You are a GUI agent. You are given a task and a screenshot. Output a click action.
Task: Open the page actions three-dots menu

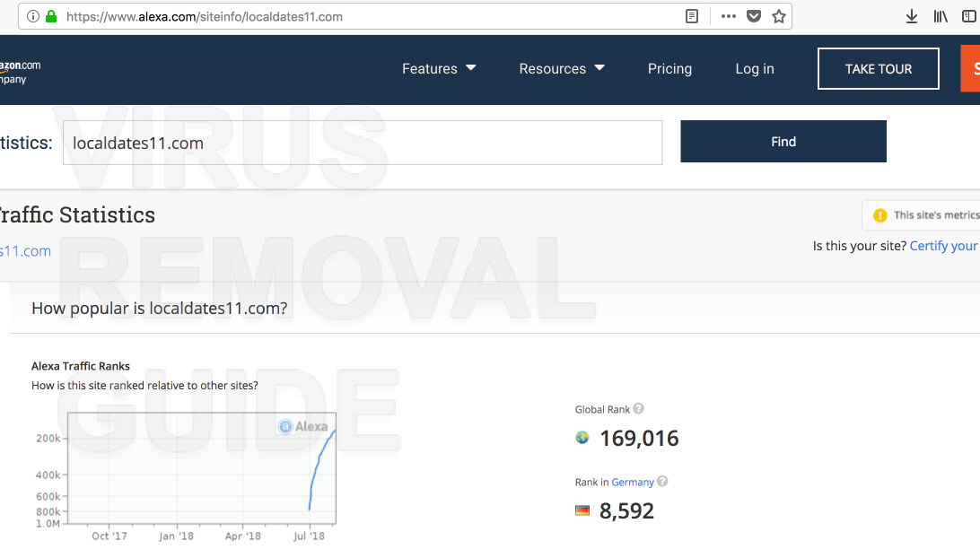[728, 17]
